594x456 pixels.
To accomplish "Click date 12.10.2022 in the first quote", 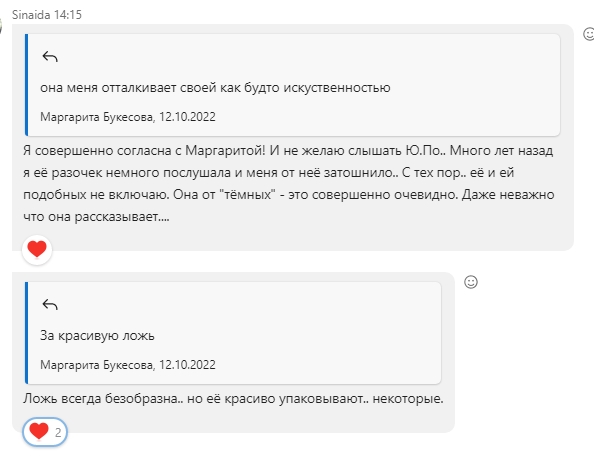I will (187, 117).
